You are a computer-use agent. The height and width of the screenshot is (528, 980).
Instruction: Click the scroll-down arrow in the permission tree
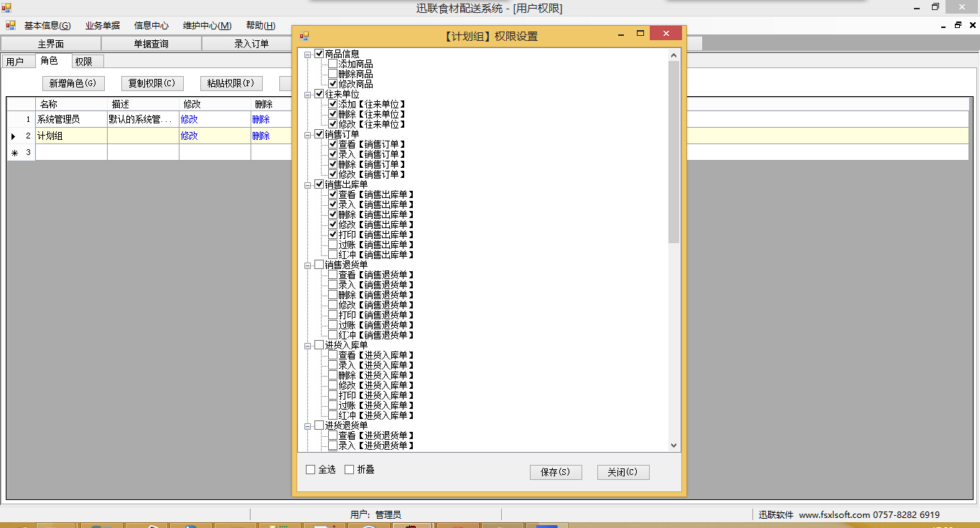(x=673, y=445)
